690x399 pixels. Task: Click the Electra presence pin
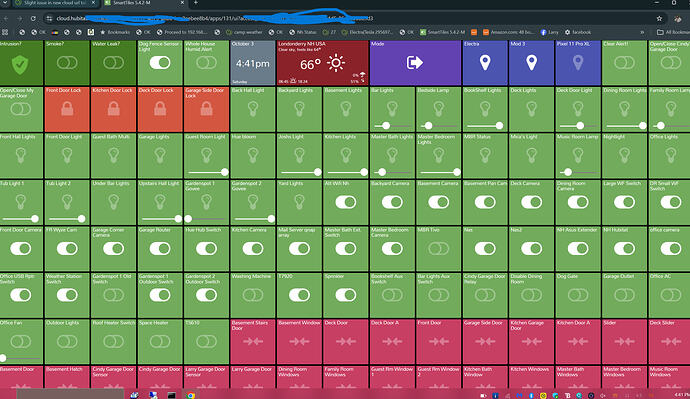pyautogui.click(x=484, y=63)
